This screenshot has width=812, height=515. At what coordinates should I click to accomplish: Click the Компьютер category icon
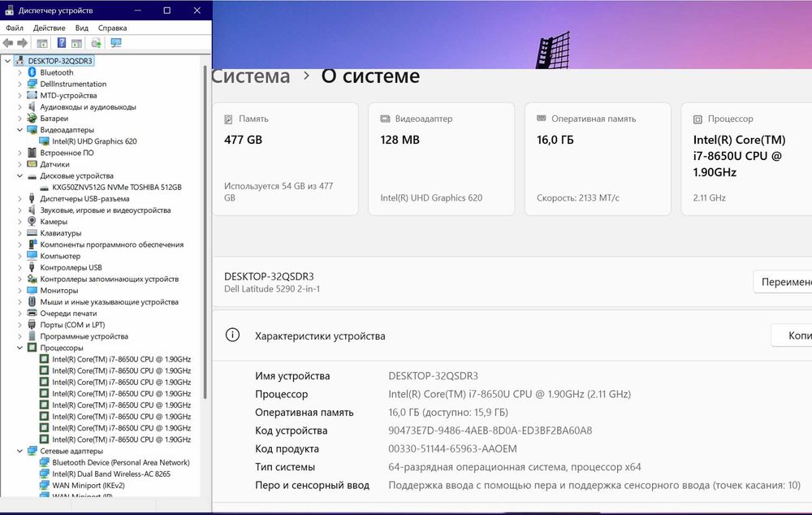tap(32, 255)
